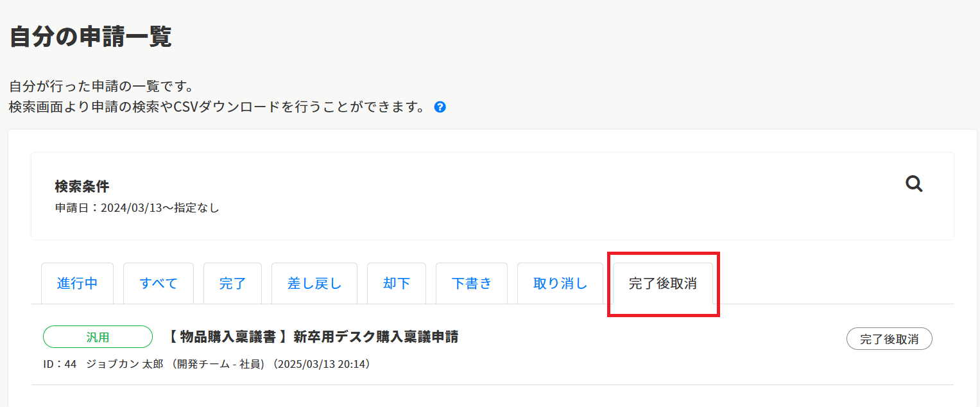Click the 2025/03/13 20:14 timestamp

(x=323, y=365)
